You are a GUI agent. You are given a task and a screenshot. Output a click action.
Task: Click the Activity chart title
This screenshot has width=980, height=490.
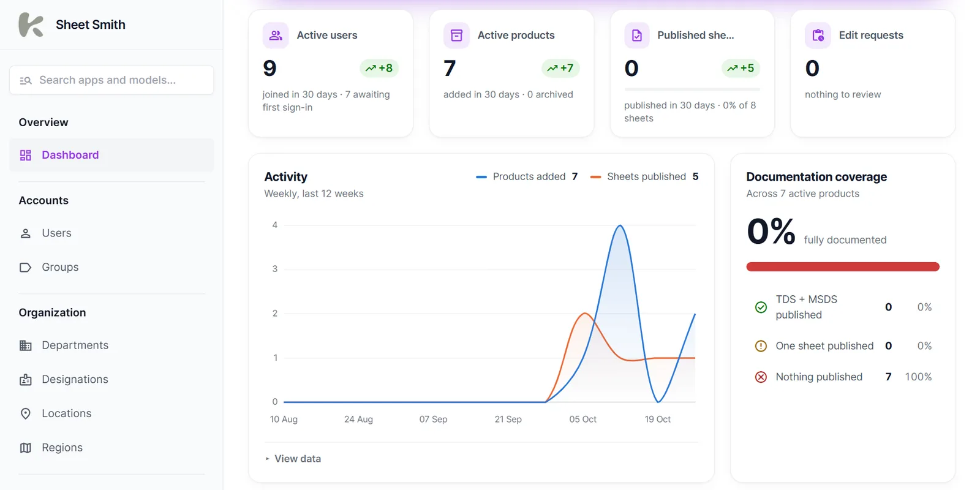coord(286,177)
